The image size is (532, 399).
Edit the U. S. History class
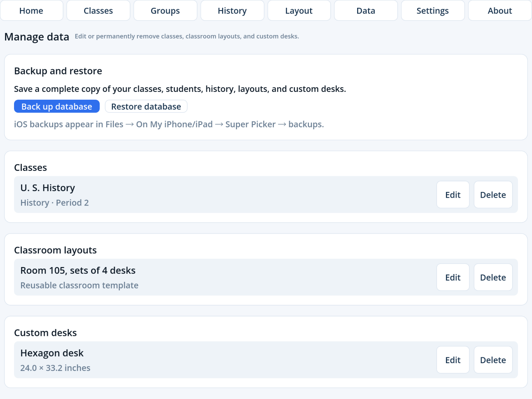tap(453, 195)
